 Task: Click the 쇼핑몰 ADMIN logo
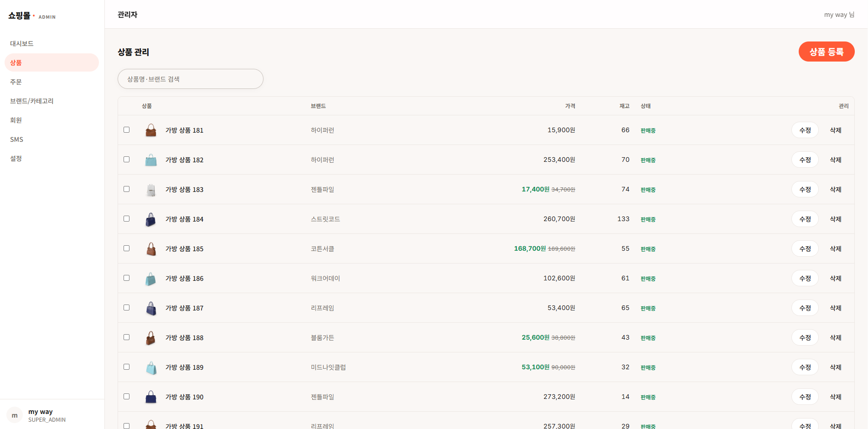click(32, 16)
